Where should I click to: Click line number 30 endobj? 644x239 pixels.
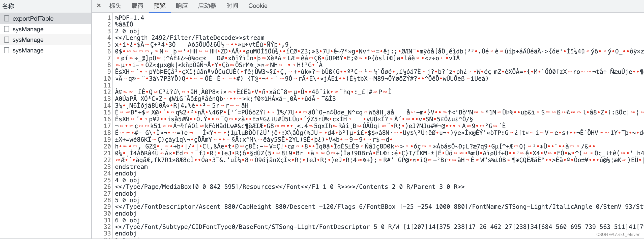click(126, 214)
